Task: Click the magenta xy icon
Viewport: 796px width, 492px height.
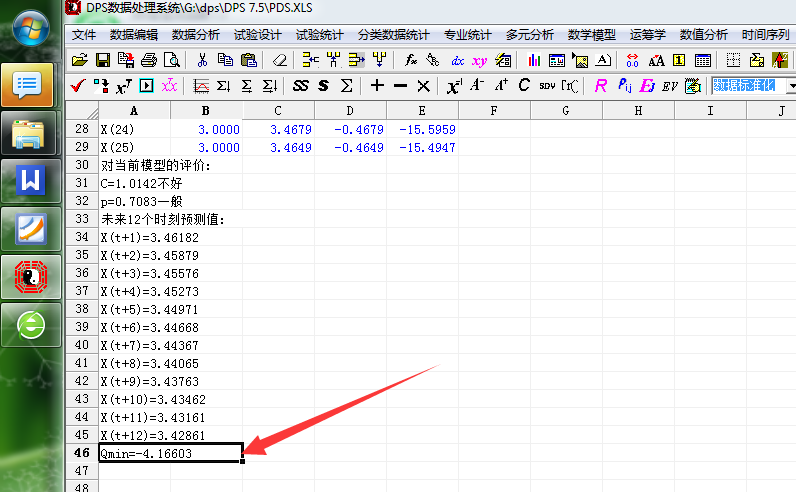Action: coord(480,61)
